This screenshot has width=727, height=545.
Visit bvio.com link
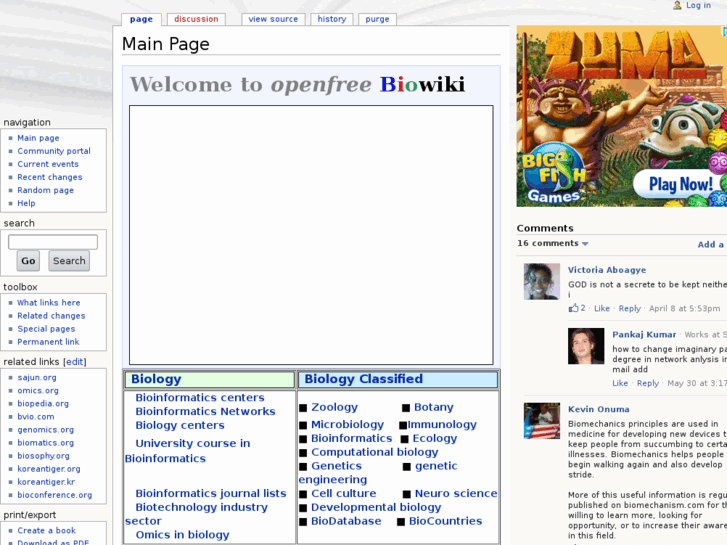pos(36,417)
